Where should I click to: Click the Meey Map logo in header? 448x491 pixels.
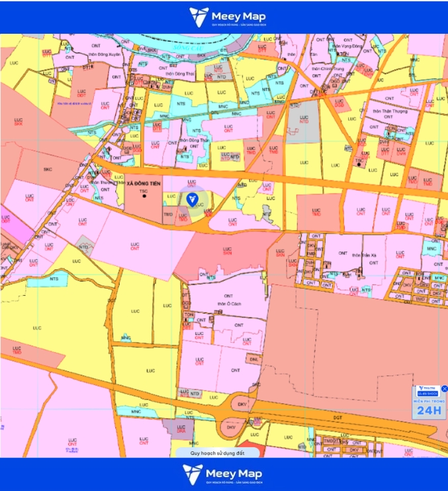(x=228, y=17)
